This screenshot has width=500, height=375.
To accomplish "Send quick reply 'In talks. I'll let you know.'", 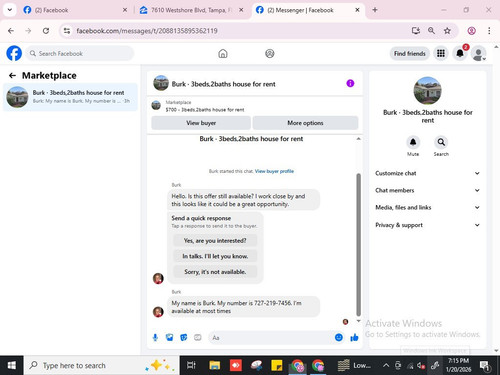I will tap(215, 256).
